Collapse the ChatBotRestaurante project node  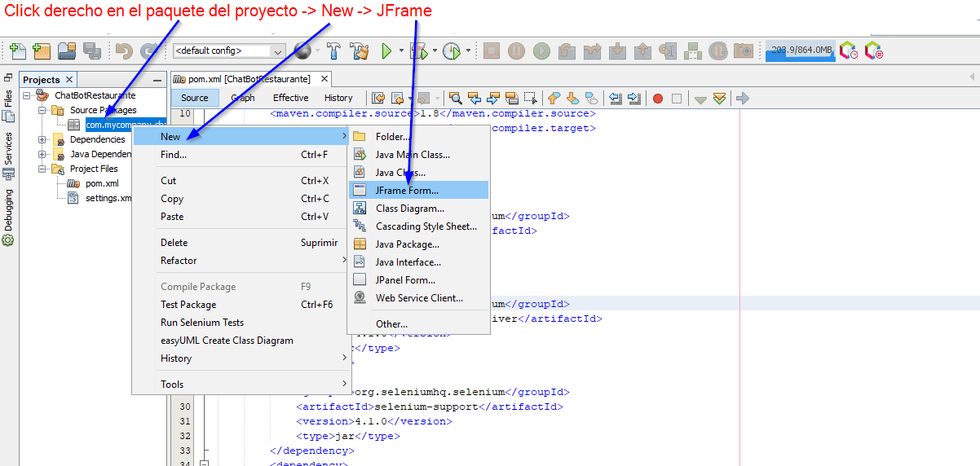(x=28, y=95)
